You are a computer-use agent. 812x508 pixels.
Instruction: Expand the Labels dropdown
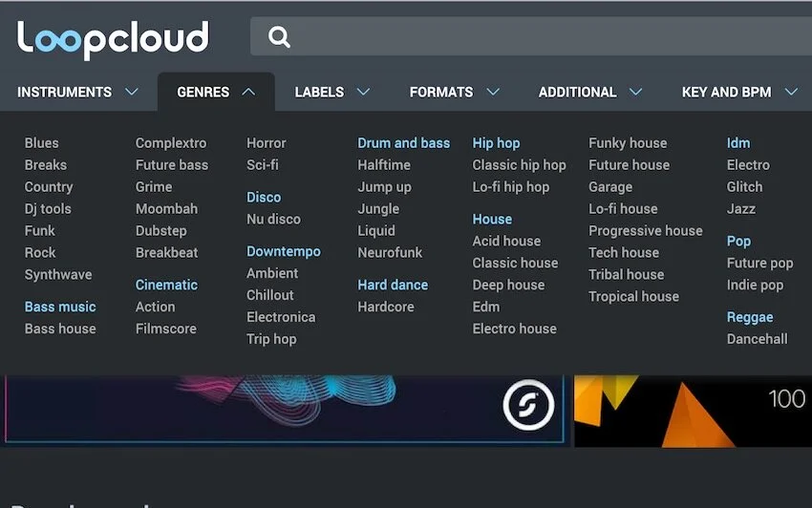point(332,93)
